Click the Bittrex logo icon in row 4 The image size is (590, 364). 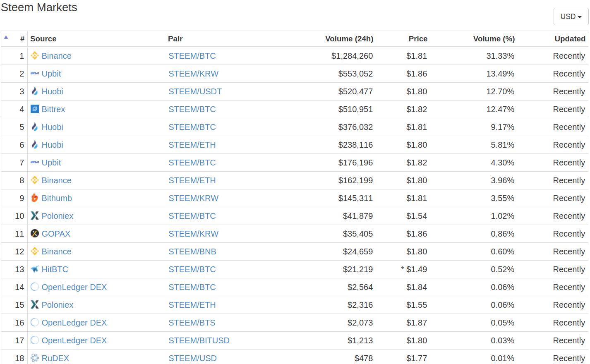pyautogui.click(x=35, y=109)
